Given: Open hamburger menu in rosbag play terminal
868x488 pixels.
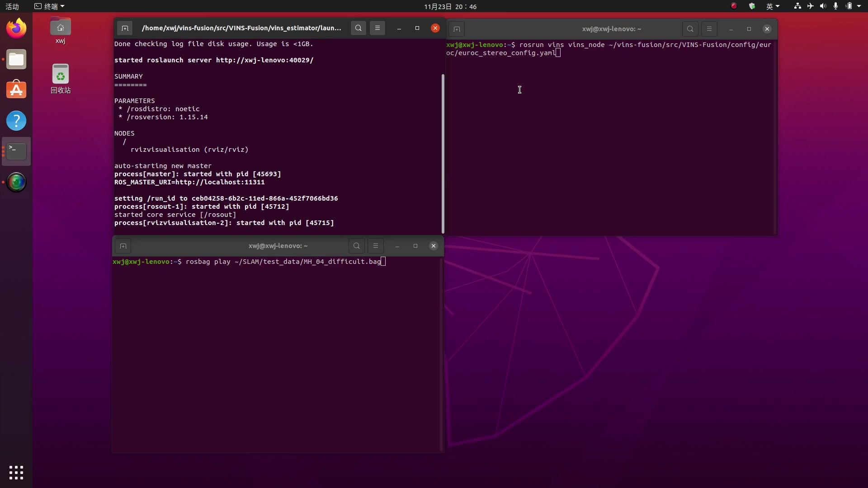Looking at the screenshot, I should point(375,246).
